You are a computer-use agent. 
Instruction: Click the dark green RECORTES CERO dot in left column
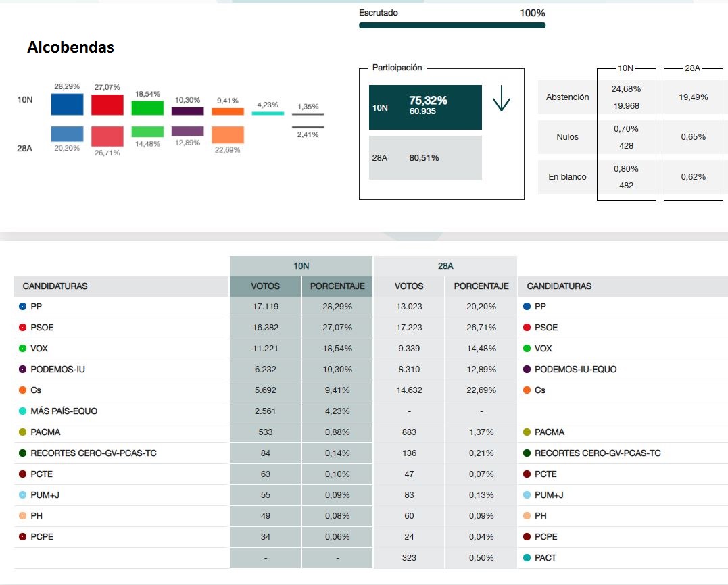tap(22, 453)
